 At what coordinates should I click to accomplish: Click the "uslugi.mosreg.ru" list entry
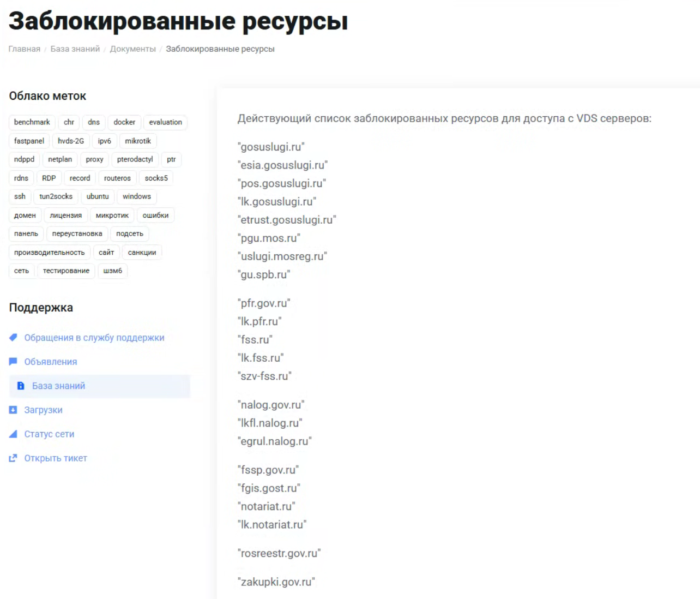[282, 256]
